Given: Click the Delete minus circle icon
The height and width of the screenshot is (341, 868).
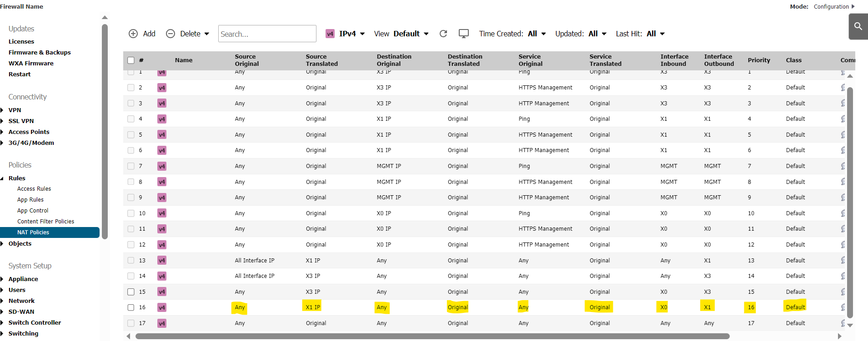Looking at the screenshot, I should pyautogui.click(x=171, y=34).
